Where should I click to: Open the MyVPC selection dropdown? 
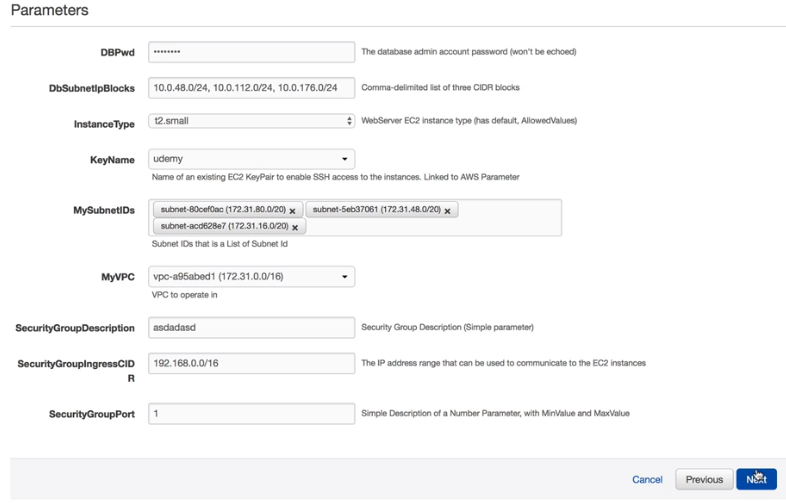pyautogui.click(x=251, y=277)
